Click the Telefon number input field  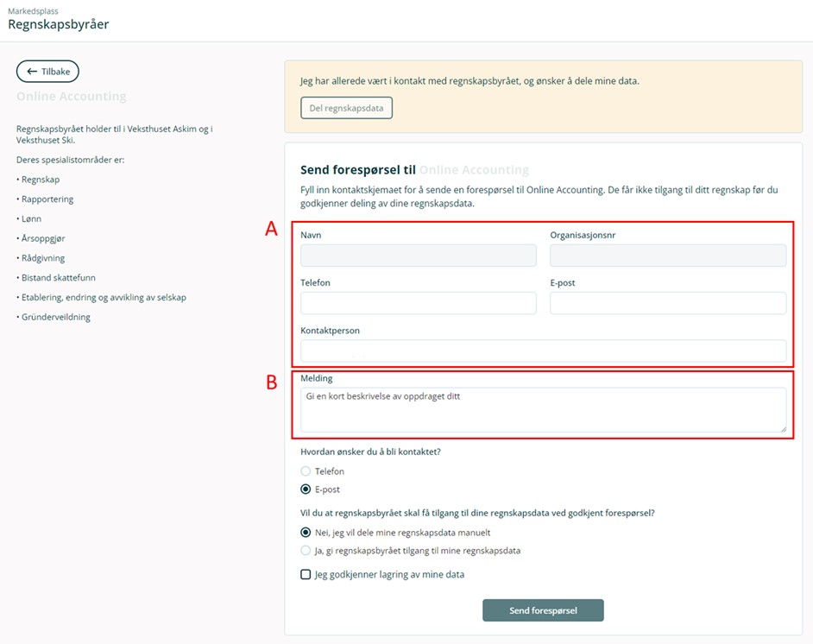(x=419, y=303)
